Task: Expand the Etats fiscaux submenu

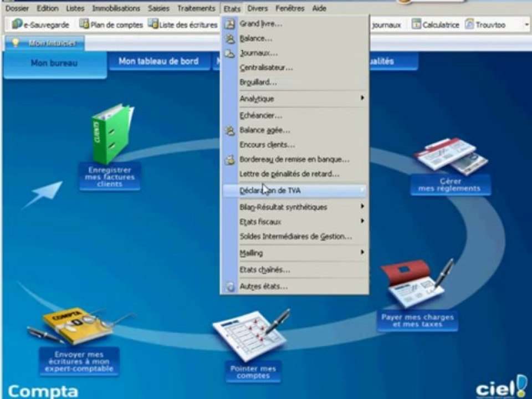Action: tap(294, 222)
